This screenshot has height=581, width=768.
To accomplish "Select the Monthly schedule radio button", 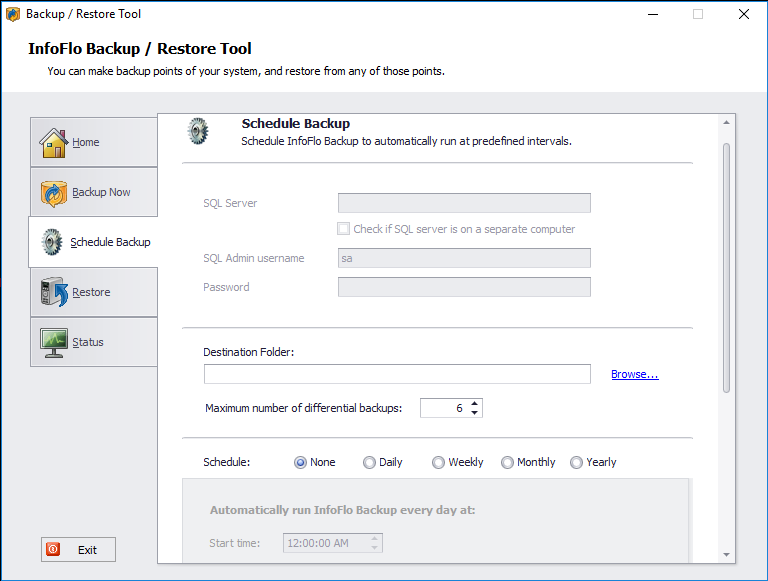I will pos(507,462).
